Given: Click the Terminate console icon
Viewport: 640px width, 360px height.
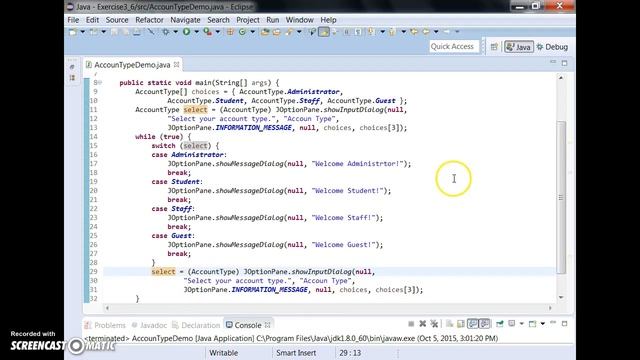Looking at the screenshot, I should [x=411, y=324].
